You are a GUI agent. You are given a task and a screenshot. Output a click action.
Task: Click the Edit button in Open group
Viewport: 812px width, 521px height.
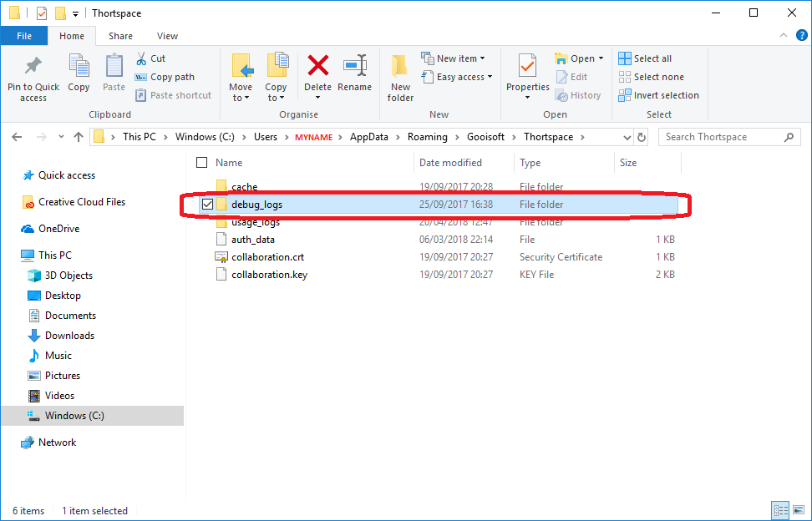tap(571, 77)
